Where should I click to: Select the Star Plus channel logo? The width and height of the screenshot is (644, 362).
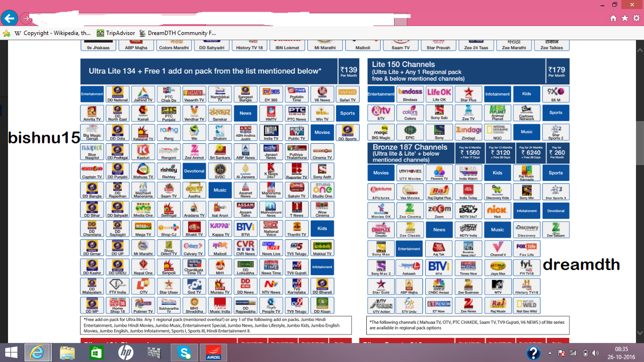468,94
